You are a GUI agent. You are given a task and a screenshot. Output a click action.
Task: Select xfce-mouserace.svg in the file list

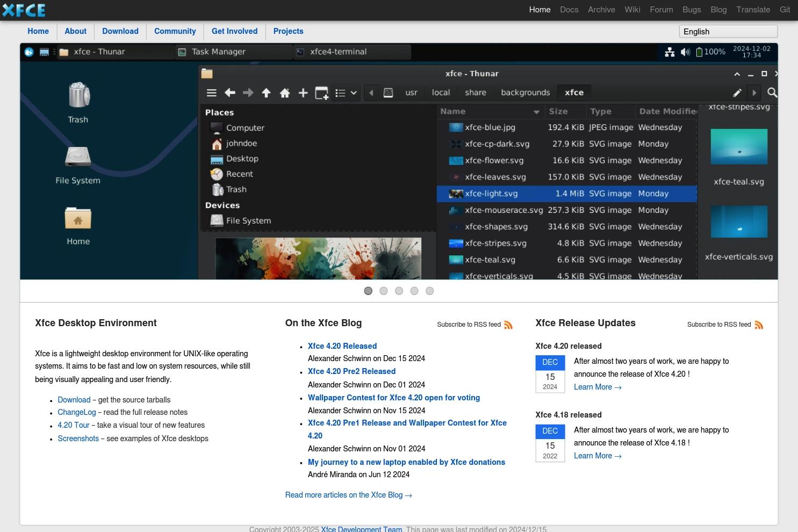(x=567, y=210)
